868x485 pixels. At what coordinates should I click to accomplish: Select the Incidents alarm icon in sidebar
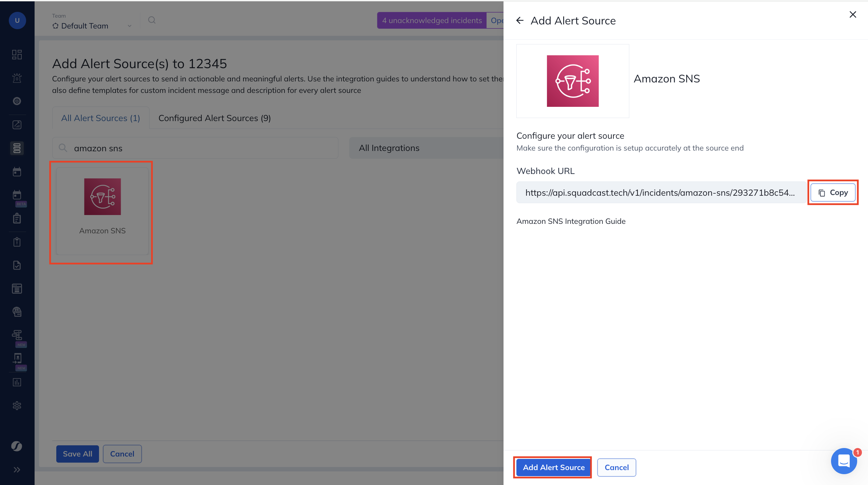(17, 78)
